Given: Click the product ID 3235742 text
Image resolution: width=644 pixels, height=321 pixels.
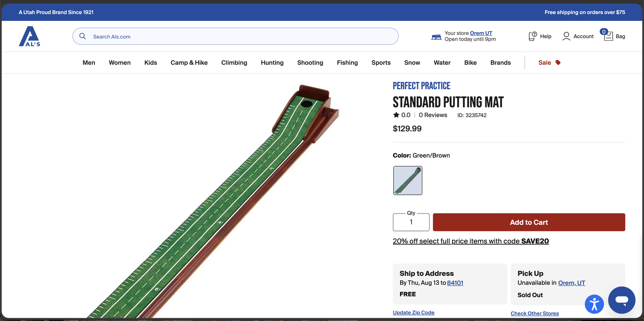Looking at the screenshot, I should tap(472, 115).
